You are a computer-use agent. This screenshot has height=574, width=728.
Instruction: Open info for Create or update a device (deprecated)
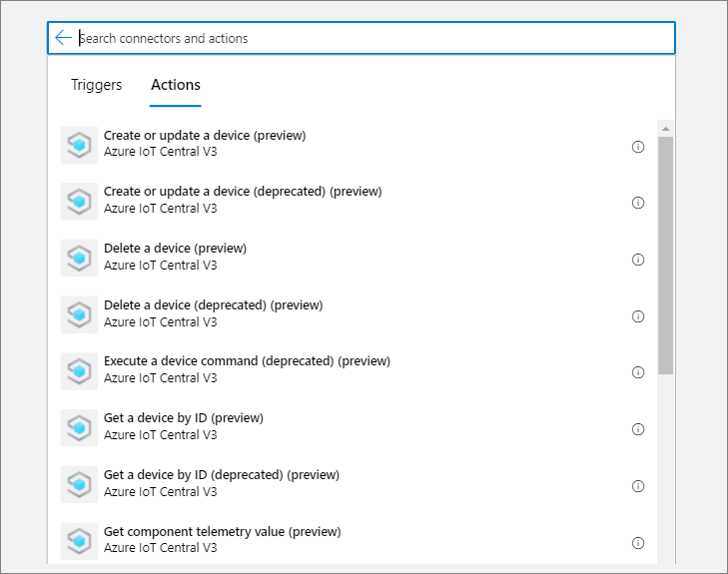(x=638, y=203)
